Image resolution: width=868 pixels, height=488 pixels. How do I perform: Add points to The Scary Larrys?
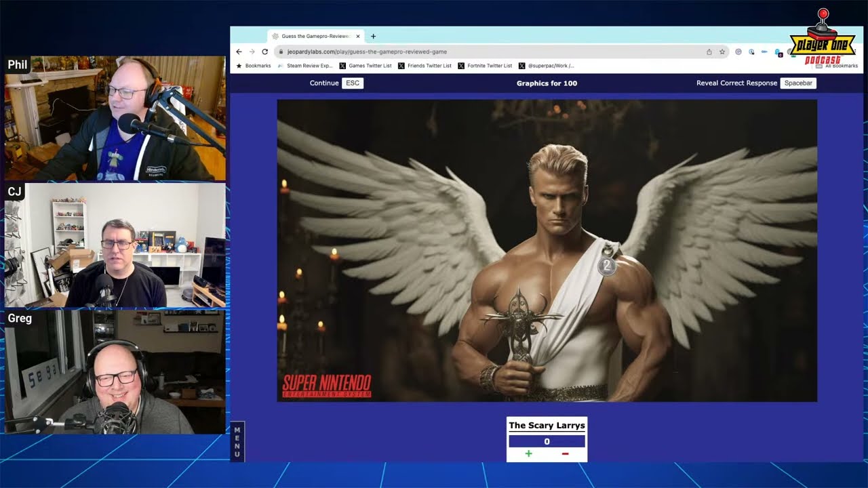(529, 453)
